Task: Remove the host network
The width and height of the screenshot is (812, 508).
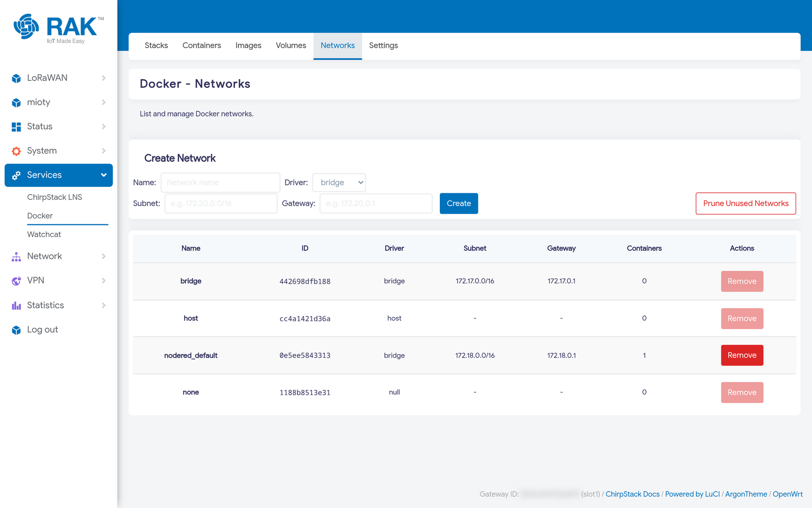Action: pyautogui.click(x=742, y=318)
